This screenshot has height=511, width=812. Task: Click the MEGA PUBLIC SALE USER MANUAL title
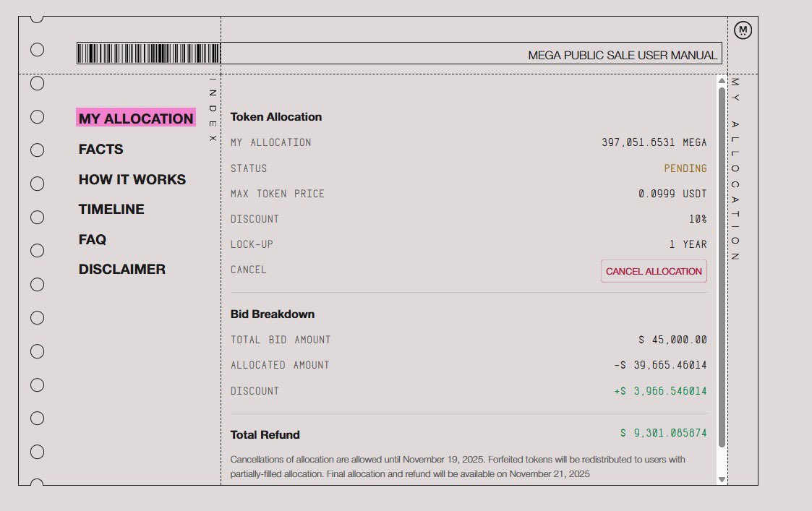click(x=623, y=55)
